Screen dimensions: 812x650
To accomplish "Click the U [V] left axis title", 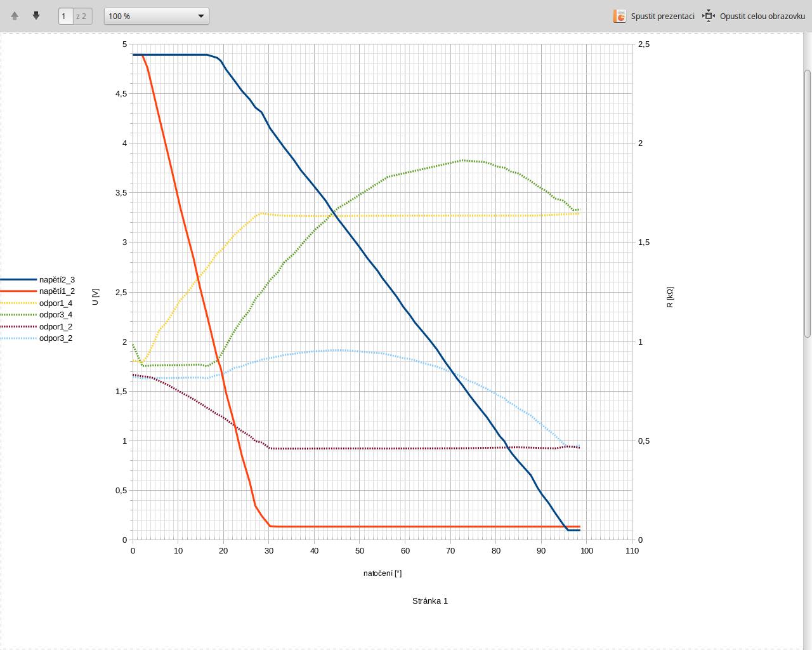I will click(x=96, y=296).
